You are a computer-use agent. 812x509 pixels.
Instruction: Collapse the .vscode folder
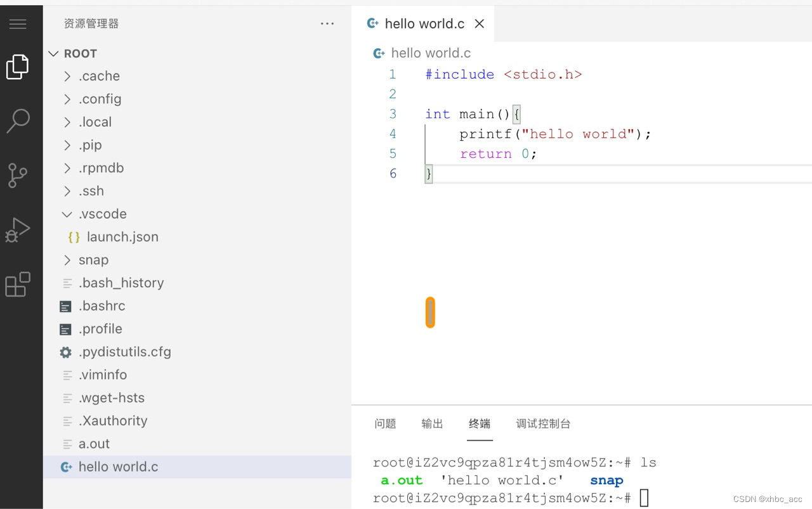(67, 214)
